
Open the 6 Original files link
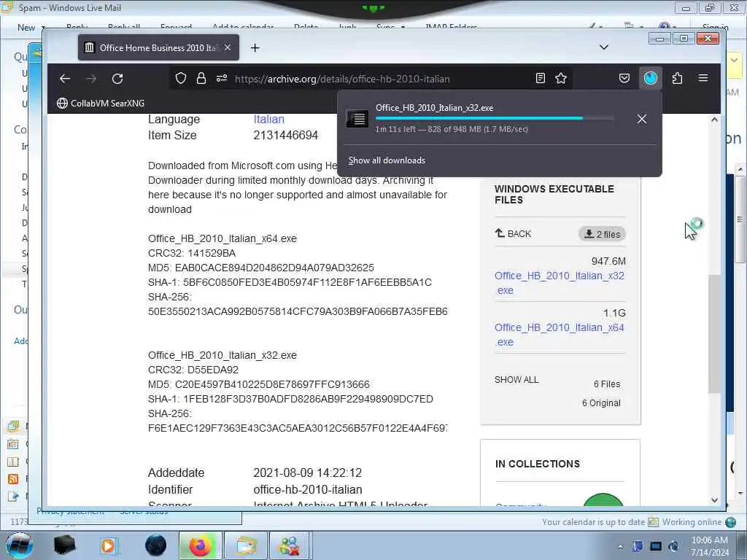pos(601,403)
